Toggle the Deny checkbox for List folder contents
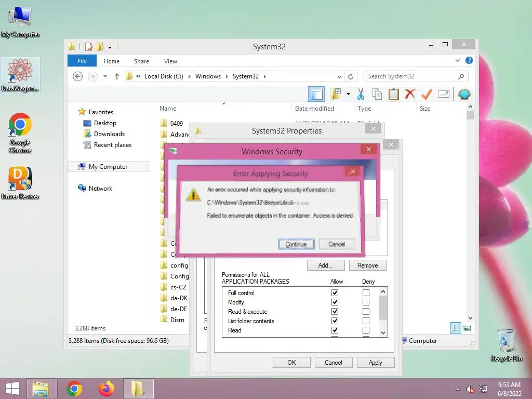 [x=366, y=321]
